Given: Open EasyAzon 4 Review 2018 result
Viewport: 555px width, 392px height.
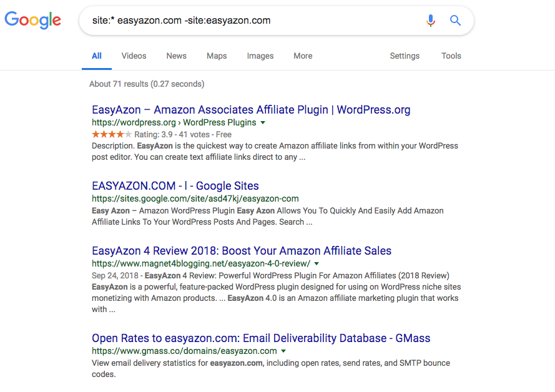Looking at the screenshot, I should point(242,251).
